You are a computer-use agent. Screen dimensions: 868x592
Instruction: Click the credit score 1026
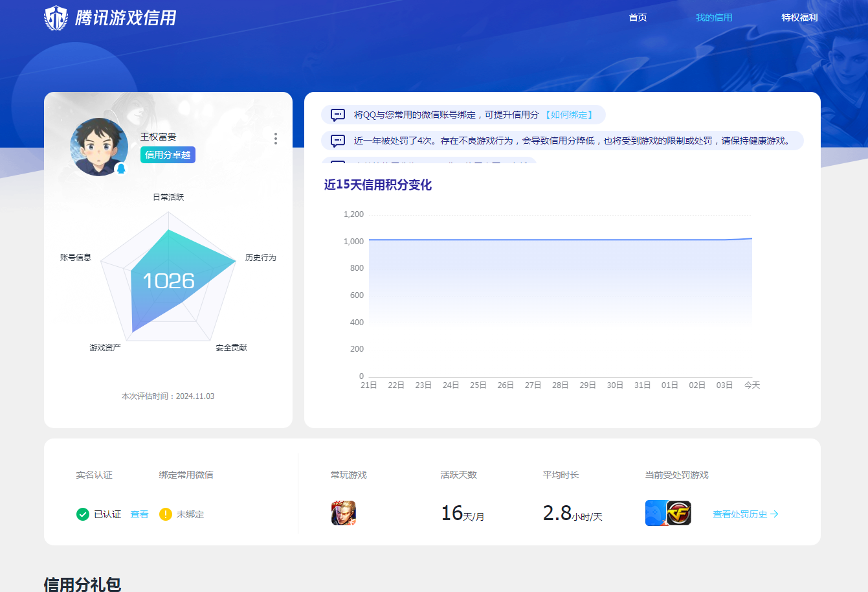point(168,281)
